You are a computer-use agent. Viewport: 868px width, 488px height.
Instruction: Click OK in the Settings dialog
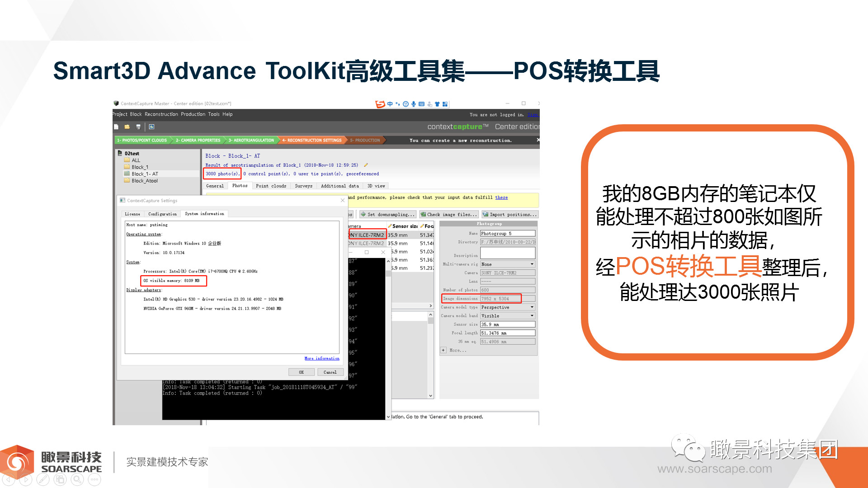pos(301,372)
